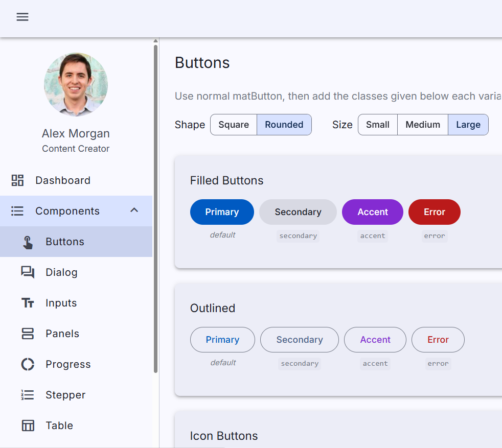Click the Content Creator role text
Image resolution: width=502 pixels, height=448 pixels.
tap(76, 149)
